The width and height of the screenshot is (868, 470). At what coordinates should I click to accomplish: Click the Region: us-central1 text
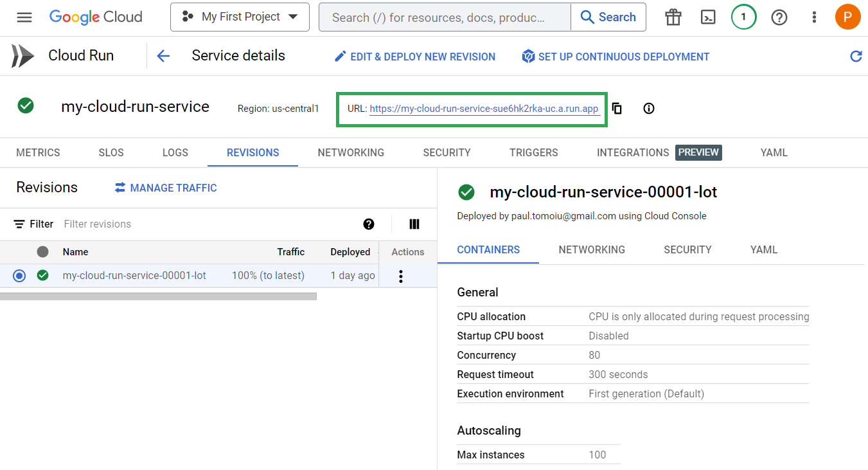278,109
